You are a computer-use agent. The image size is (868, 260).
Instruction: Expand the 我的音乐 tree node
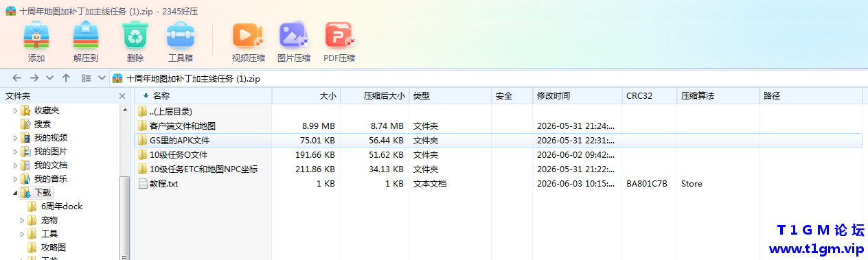[x=15, y=179]
